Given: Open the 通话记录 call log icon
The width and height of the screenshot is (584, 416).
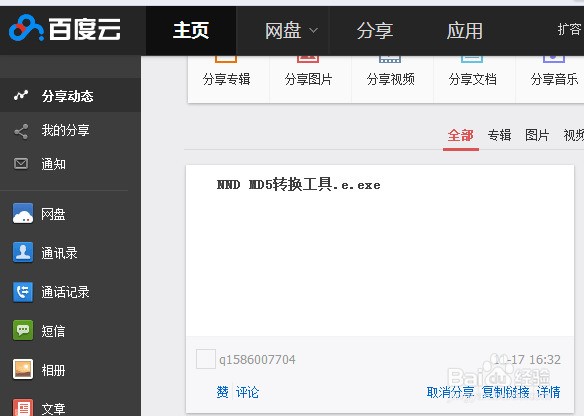Looking at the screenshot, I should click(x=23, y=292).
